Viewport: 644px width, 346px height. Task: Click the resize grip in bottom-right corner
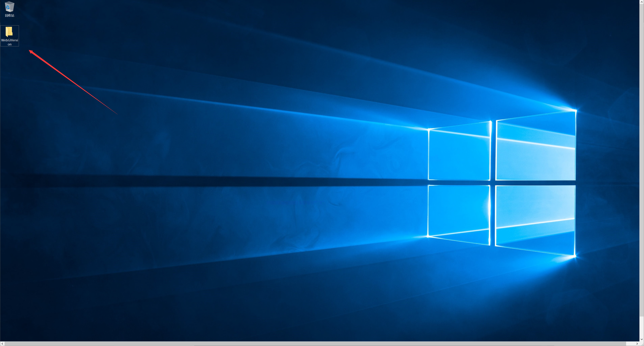coord(642,344)
